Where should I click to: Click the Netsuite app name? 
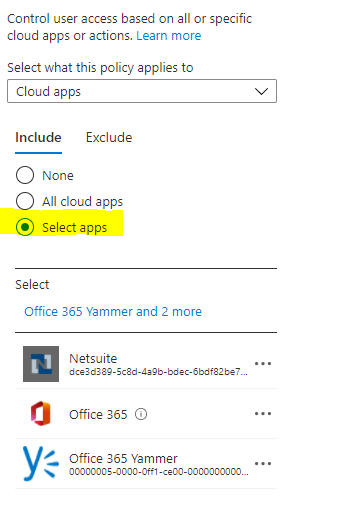click(x=93, y=358)
